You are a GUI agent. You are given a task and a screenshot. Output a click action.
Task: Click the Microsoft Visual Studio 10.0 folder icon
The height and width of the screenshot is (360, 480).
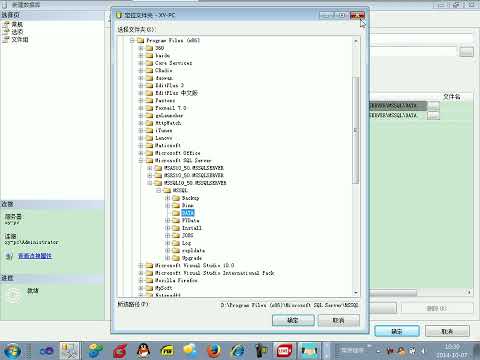click(149, 265)
